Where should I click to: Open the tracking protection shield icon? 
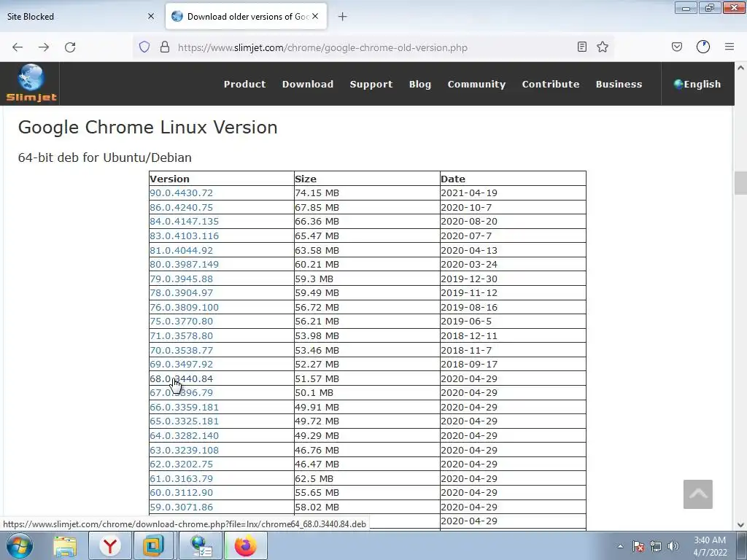tap(144, 47)
